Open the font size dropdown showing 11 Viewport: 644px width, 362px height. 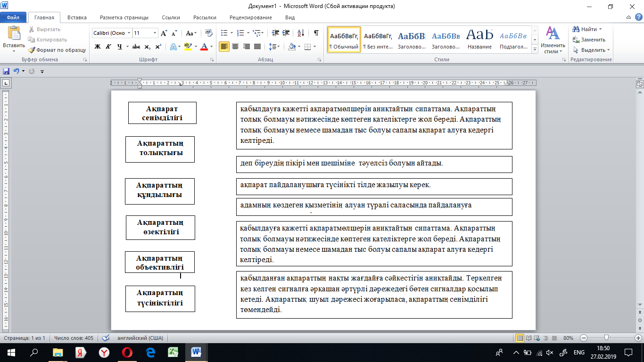pos(155,33)
